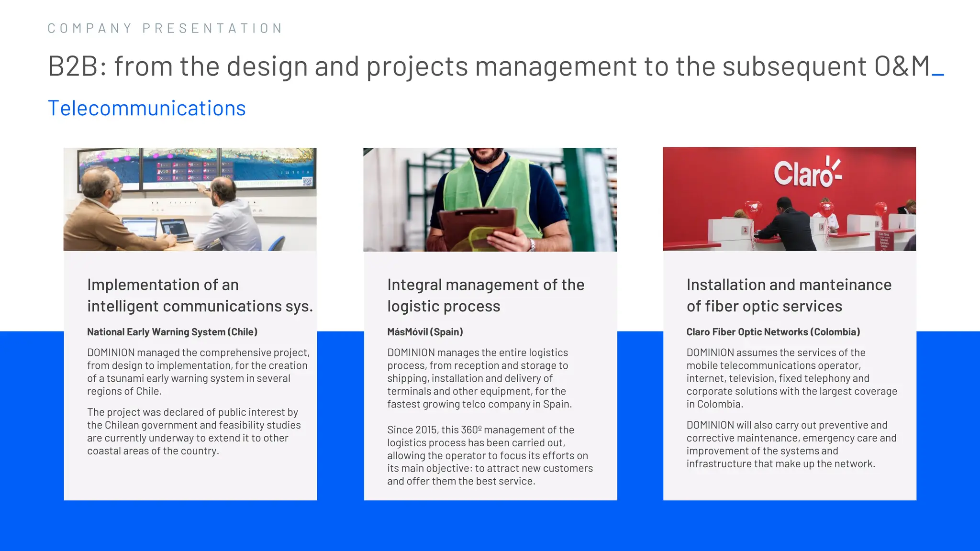Click National Early Warning System (Chile) label
The width and height of the screenshot is (980, 551).
pyautogui.click(x=172, y=332)
